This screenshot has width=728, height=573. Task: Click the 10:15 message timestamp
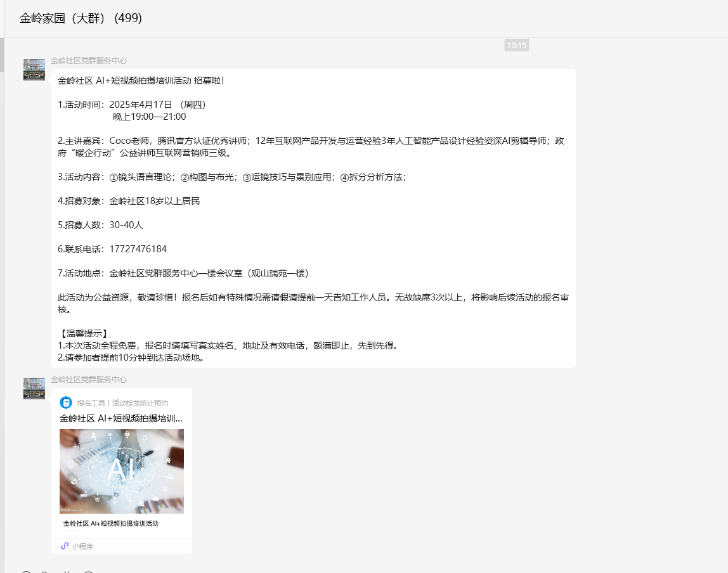click(x=516, y=45)
